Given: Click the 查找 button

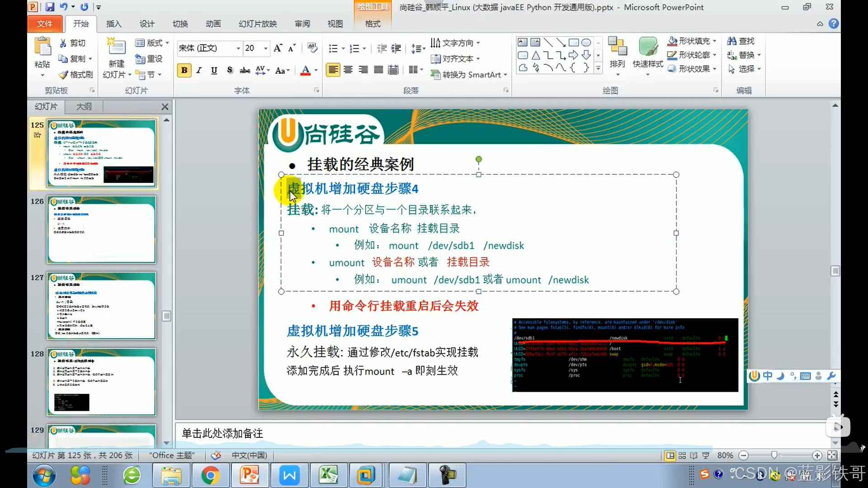Looking at the screenshot, I should (x=741, y=41).
